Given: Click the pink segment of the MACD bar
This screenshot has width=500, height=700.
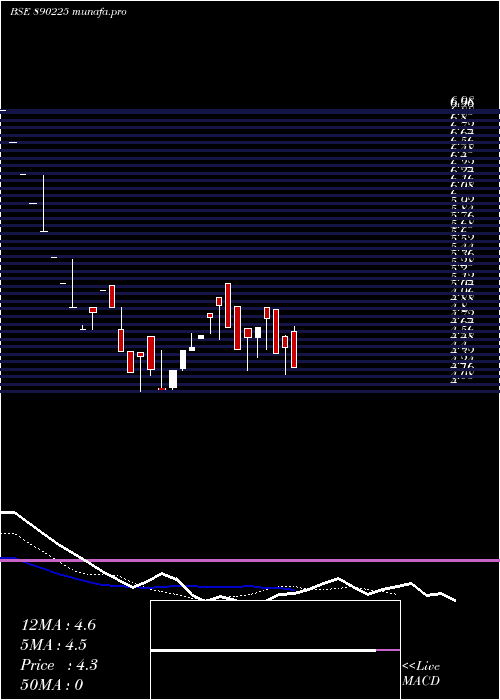Looking at the screenshot, I should pyautogui.click(x=388, y=650).
